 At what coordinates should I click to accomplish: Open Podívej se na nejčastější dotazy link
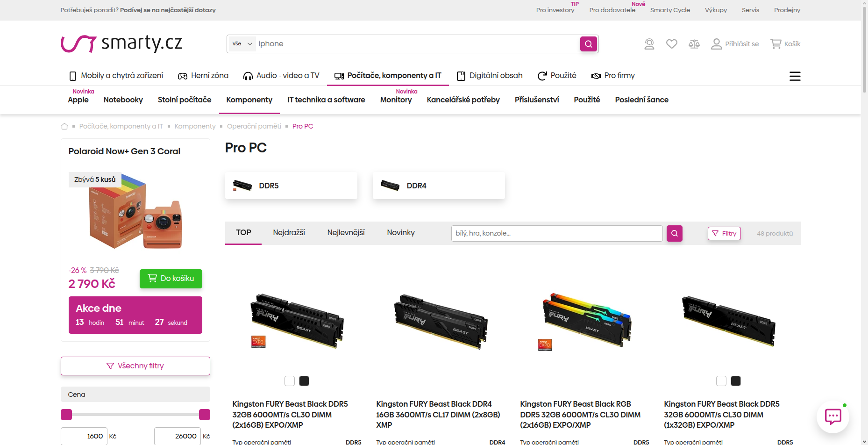[168, 10]
